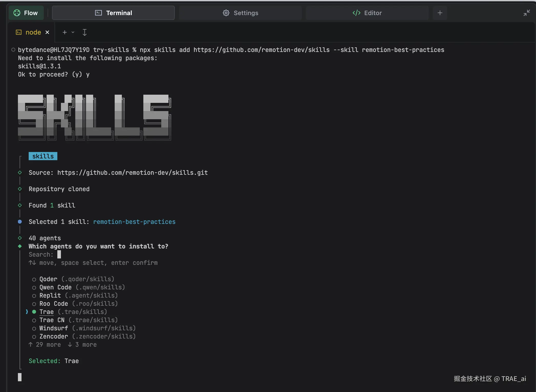Click the remotion-best-practices skill name
This screenshot has height=392, width=536.
click(134, 222)
